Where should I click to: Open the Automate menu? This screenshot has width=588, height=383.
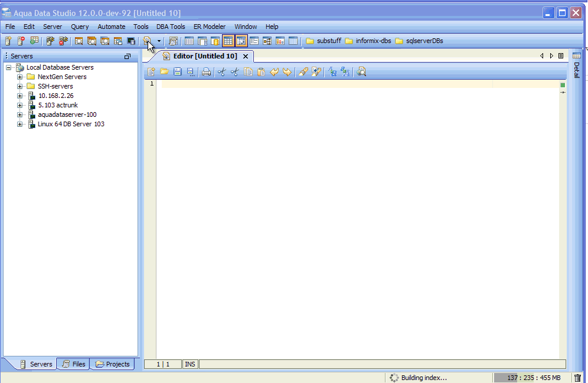[x=112, y=27]
